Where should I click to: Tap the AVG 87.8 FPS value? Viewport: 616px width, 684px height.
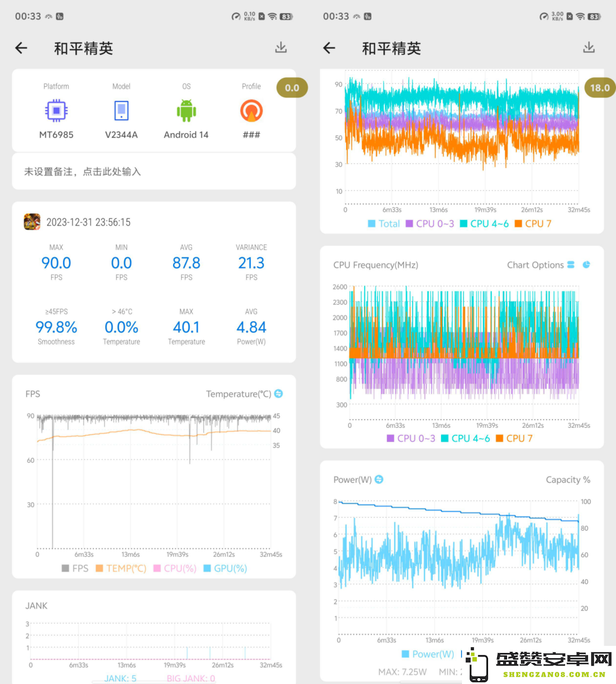point(187,263)
